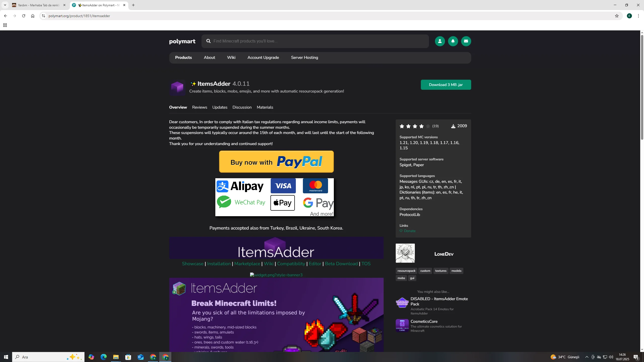
Task: Go to Account Upgrade
Action: click(x=263, y=58)
